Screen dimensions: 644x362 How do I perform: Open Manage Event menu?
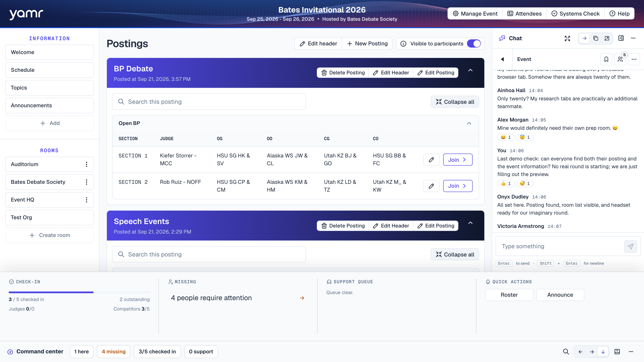[475, 13]
